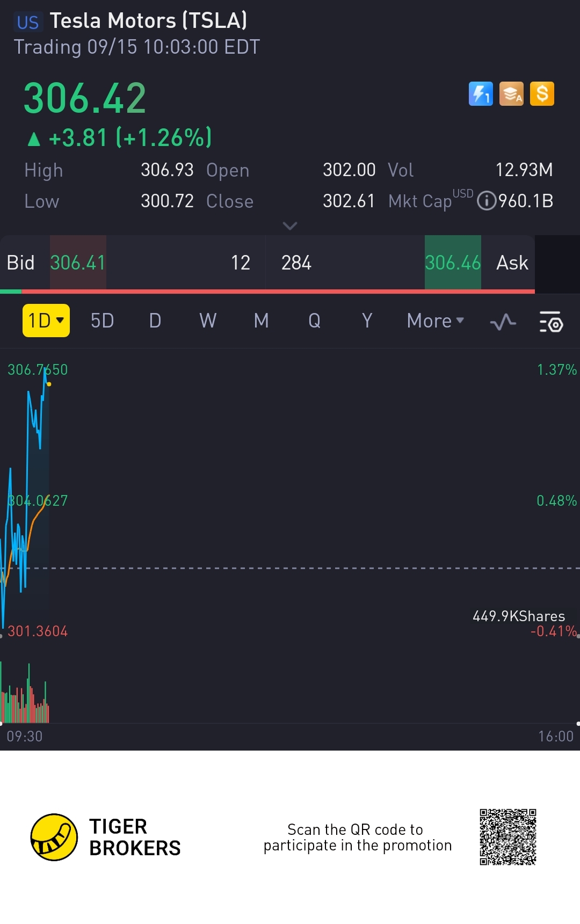Tap the Bid price 306.41
The width and height of the screenshot is (580, 924).
(78, 263)
